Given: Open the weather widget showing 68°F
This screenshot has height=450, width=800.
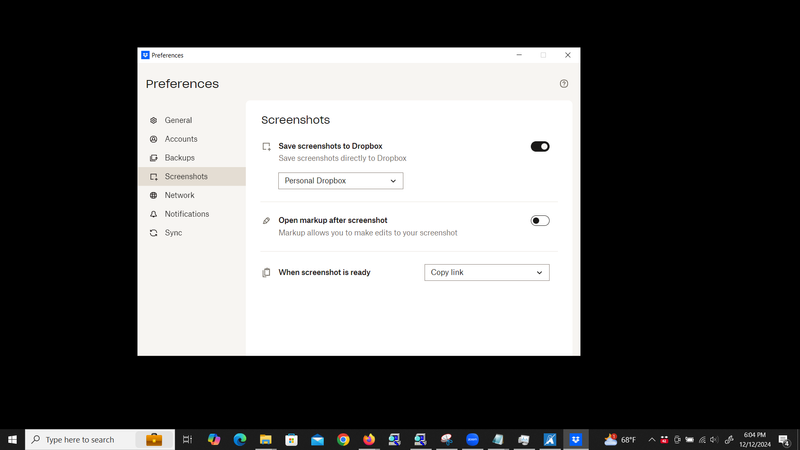Looking at the screenshot, I should [x=620, y=439].
